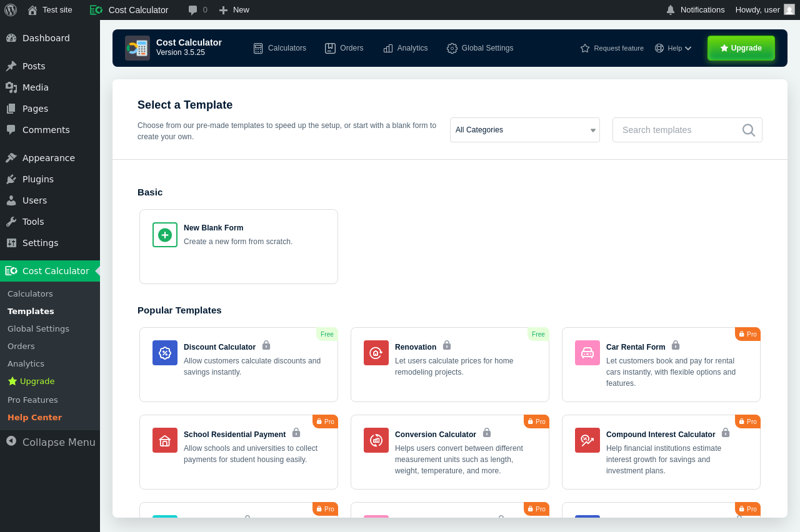Click the Templates submenu item
Viewport: 800px width, 532px height.
pos(31,311)
